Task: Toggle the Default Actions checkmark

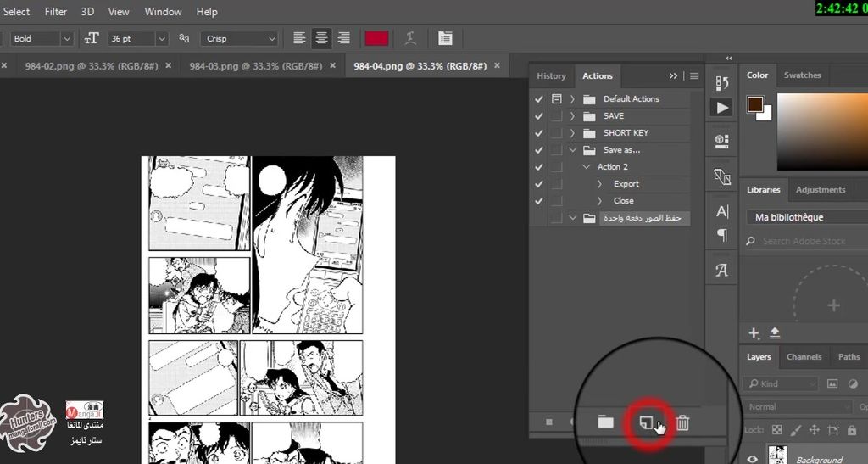Action: pyautogui.click(x=538, y=99)
